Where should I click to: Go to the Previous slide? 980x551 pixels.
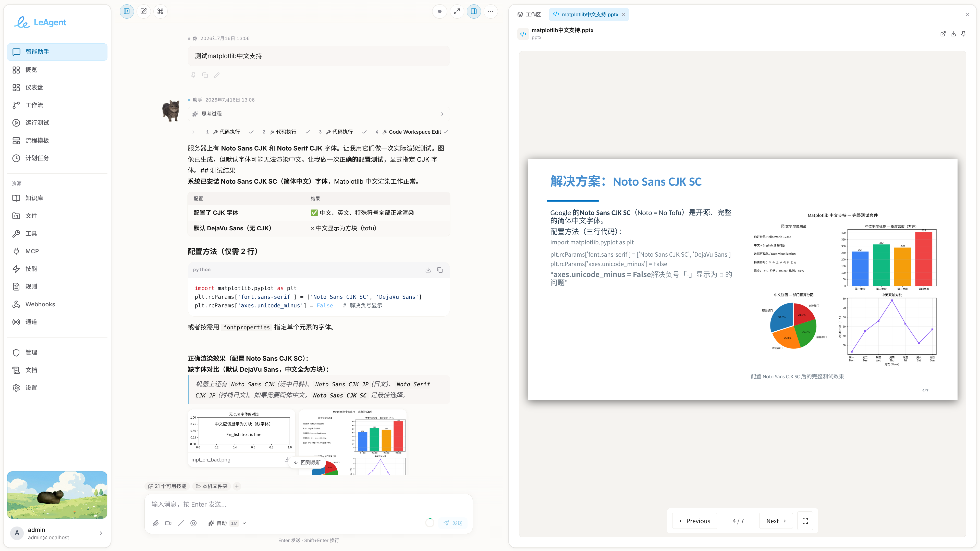695,521
